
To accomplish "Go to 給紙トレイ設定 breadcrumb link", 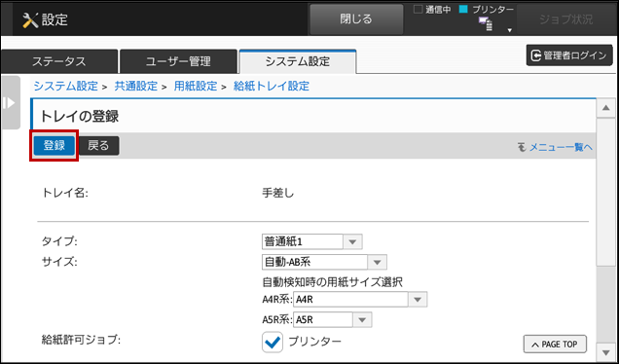I will 272,86.
